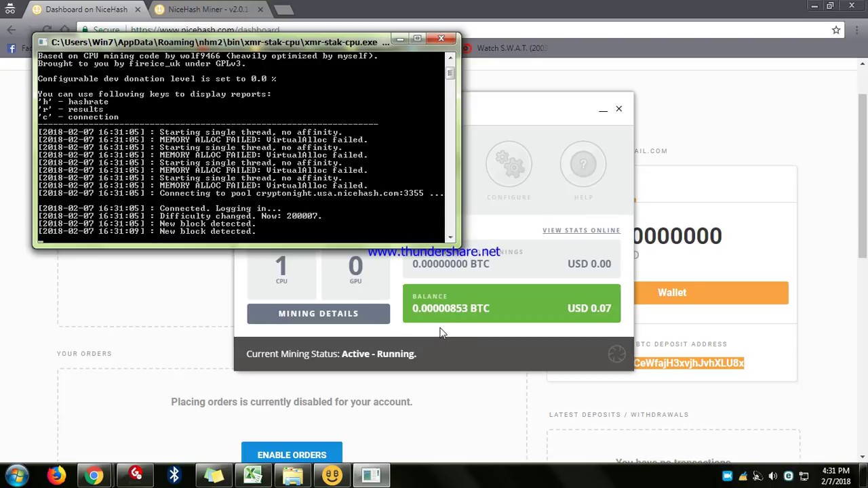Open the Configure gear in NiceHash Miner
The image size is (868, 488).
[x=509, y=164]
